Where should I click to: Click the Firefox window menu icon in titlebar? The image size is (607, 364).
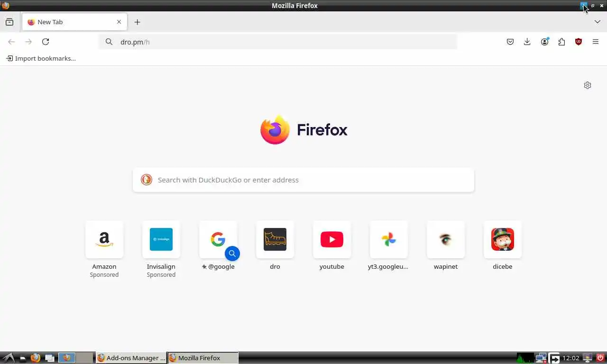point(6,6)
